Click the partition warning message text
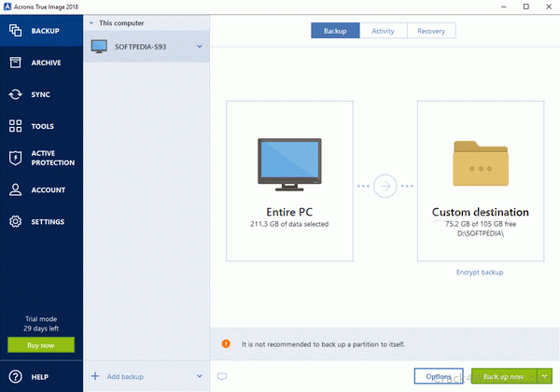The width and height of the screenshot is (560, 392). [x=323, y=344]
